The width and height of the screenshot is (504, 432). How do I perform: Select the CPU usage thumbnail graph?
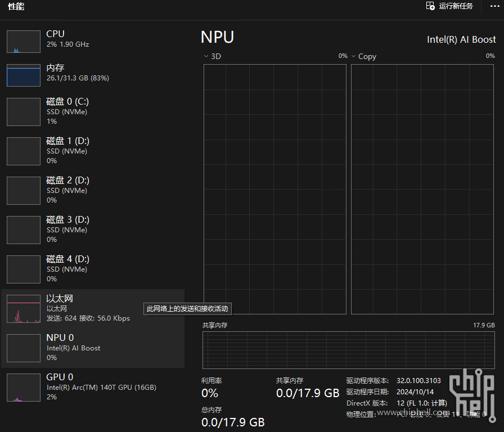pos(24,42)
